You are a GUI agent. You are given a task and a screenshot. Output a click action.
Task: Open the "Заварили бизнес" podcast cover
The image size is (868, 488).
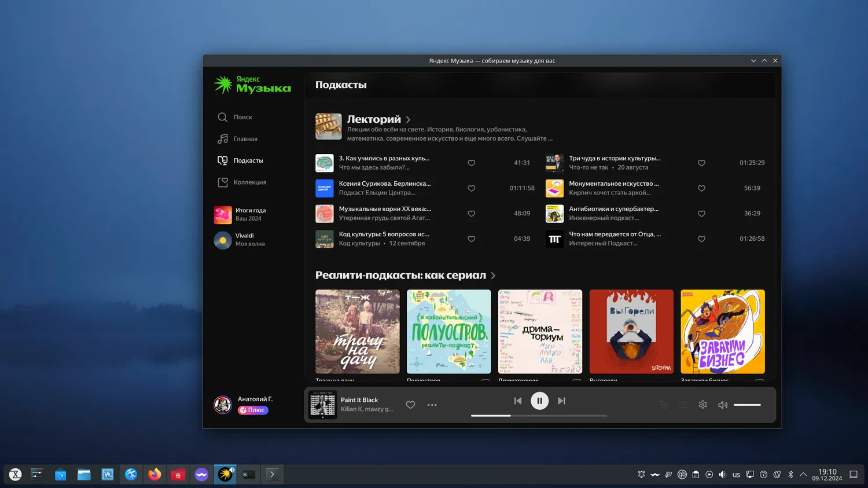coord(723,332)
